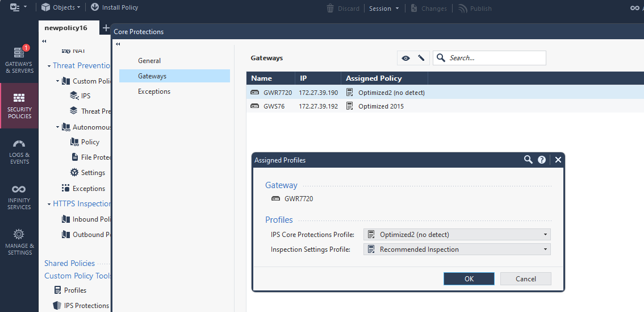
Task: Collapse the Core Protections side menu
Action: pos(118,44)
